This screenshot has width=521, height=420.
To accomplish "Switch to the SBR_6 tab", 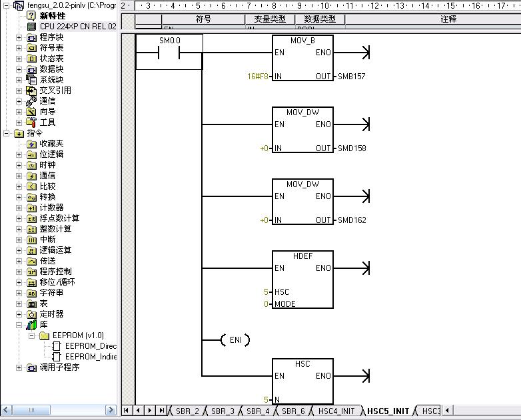I will click(293, 411).
